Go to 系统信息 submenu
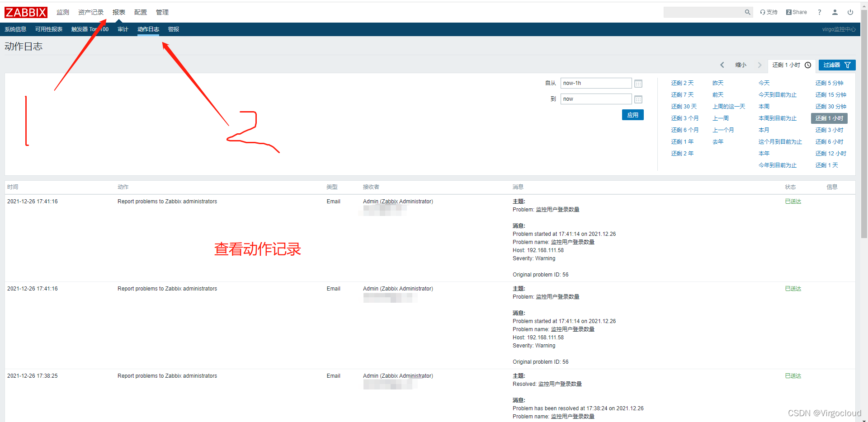Image resolution: width=868 pixels, height=422 pixels. tap(15, 29)
